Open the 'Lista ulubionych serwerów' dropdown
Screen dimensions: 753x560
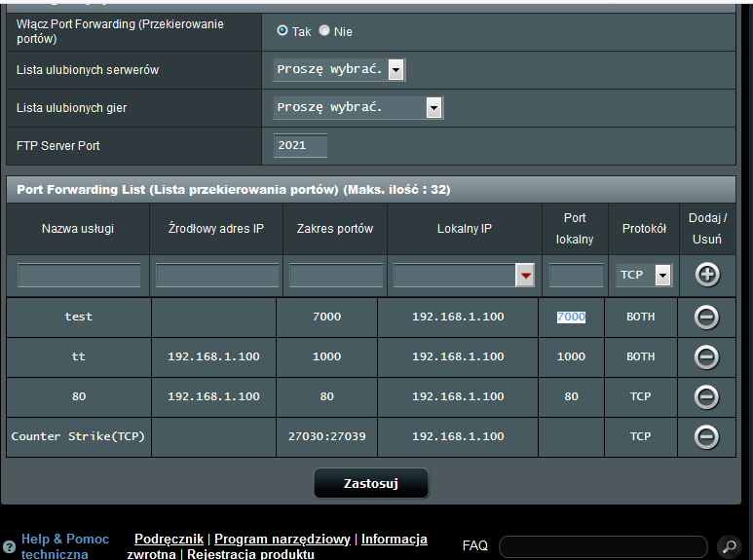pos(339,70)
